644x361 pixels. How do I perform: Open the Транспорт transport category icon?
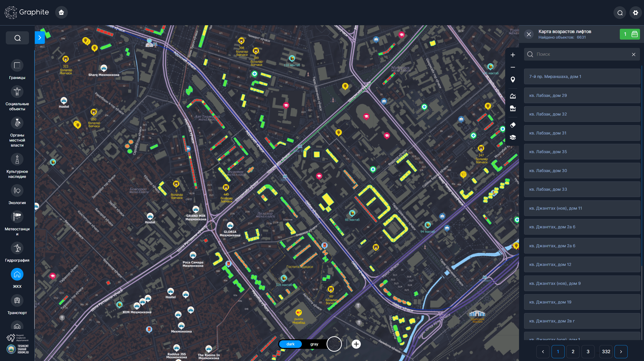coord(17,301)
